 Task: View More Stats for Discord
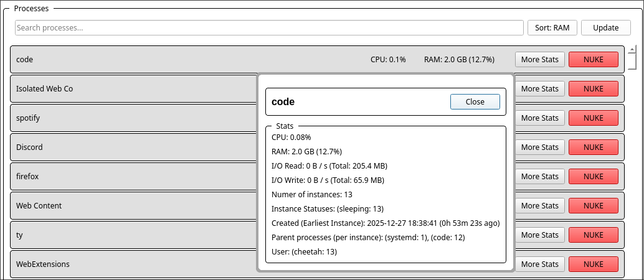click(x=539, y=147)
